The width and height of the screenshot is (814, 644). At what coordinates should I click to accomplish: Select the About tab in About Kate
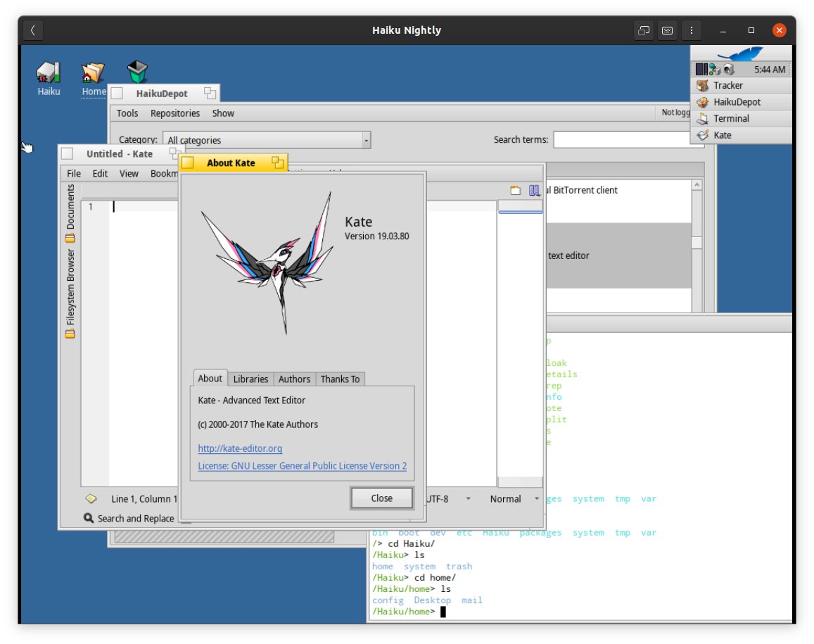pos(210,378)
